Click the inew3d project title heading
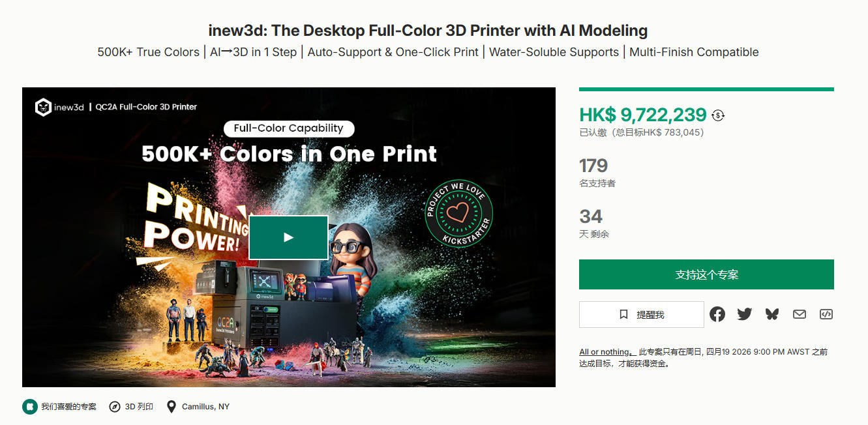This screenshot has width=868, height=425. [428, 30]
